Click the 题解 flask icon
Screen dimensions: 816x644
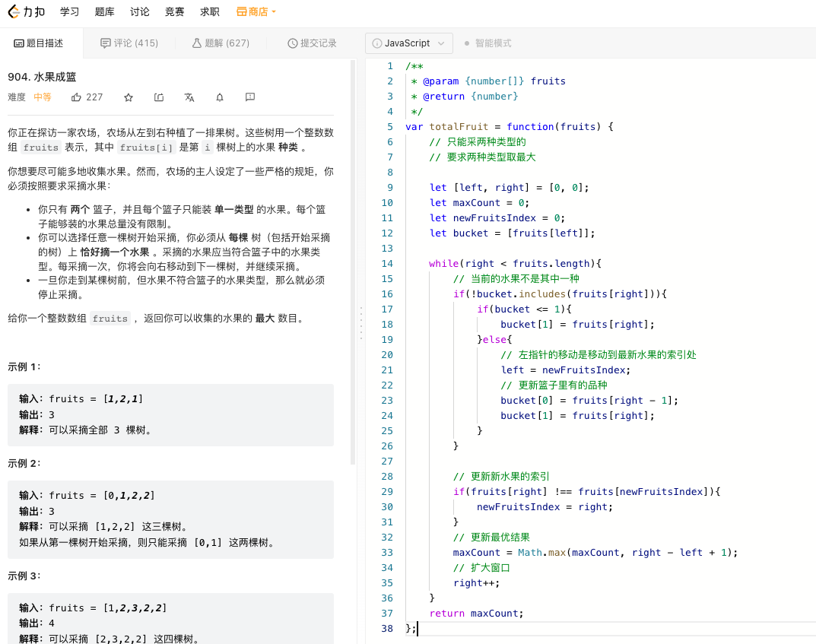197,43
